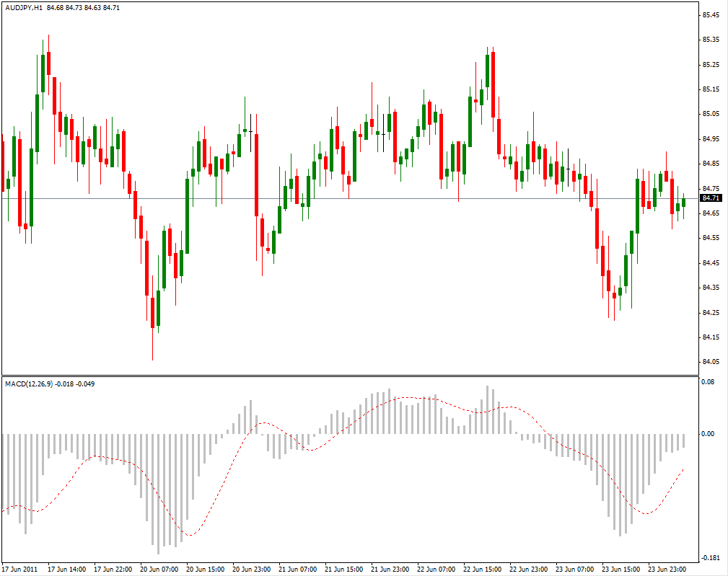The height and width of the screenshot is (576, 728).
Task: Click the 85.35 price axis label
Action: 711,40
